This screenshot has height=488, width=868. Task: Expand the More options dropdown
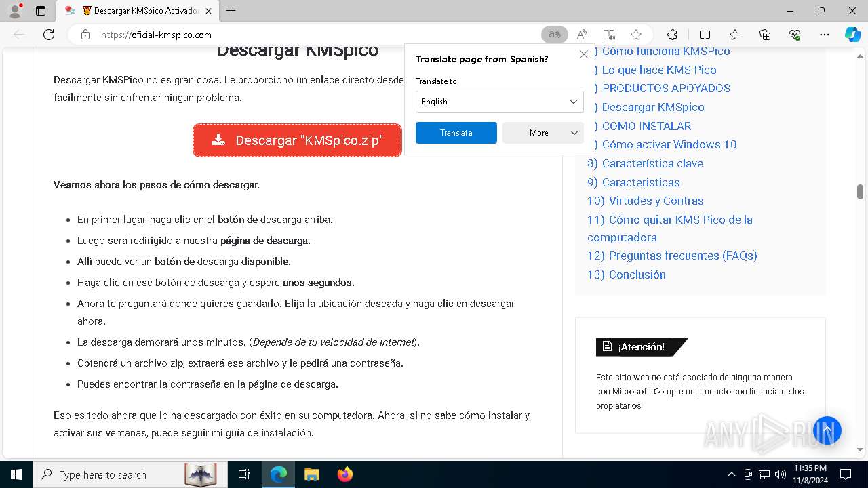click(x=543, y=133)
